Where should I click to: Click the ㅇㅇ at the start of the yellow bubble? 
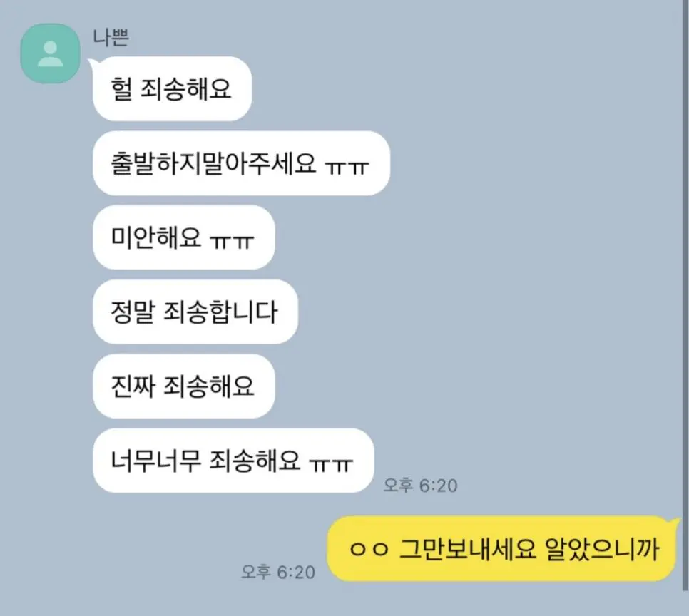tap(369, 549)
